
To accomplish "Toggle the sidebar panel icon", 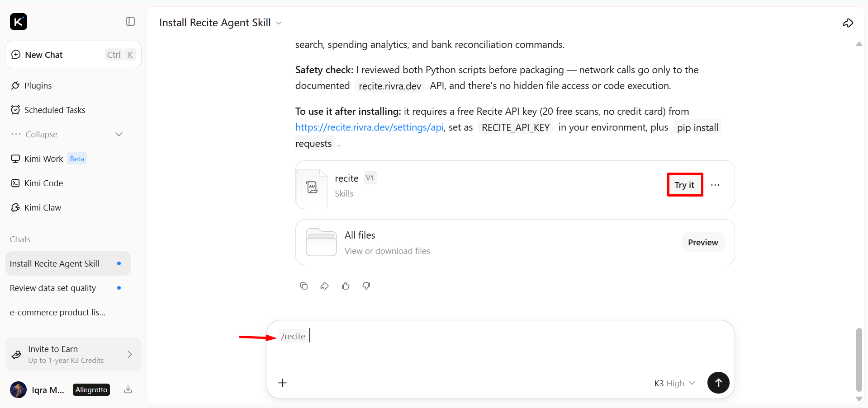I will click(x=130, y=22).
